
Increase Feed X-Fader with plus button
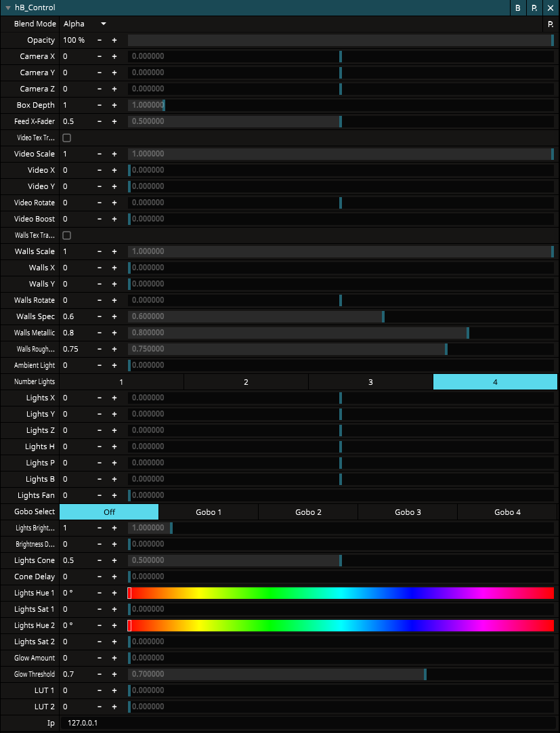click(114, 121)
